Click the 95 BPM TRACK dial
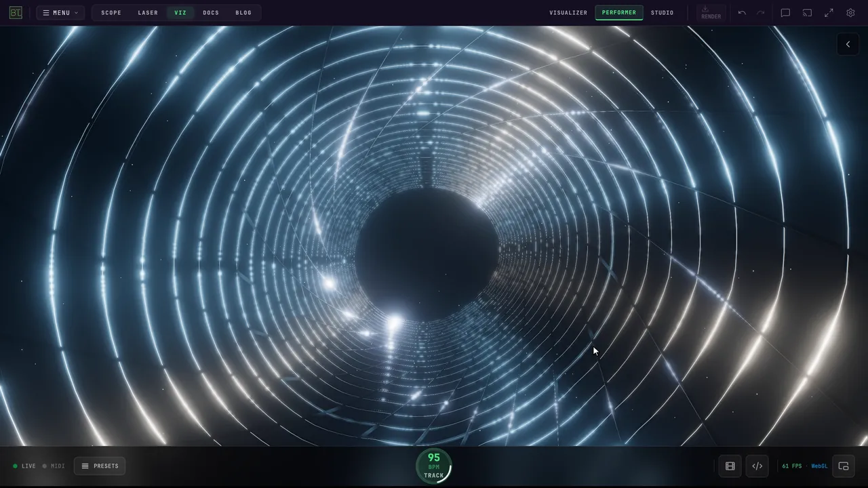Image resolution: width=868 pixels, height=488 pixels. 434,466
